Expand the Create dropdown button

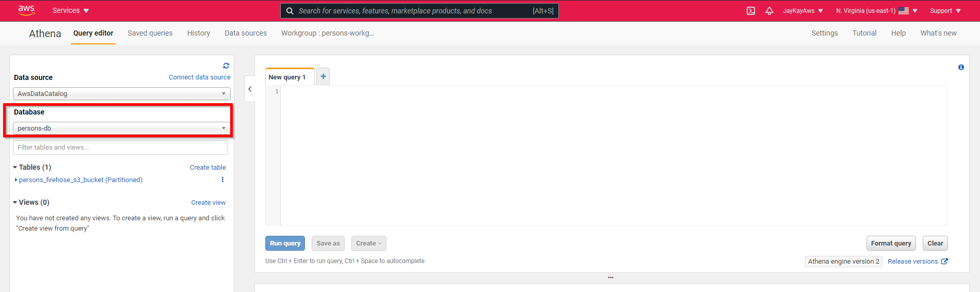point(368,243)
